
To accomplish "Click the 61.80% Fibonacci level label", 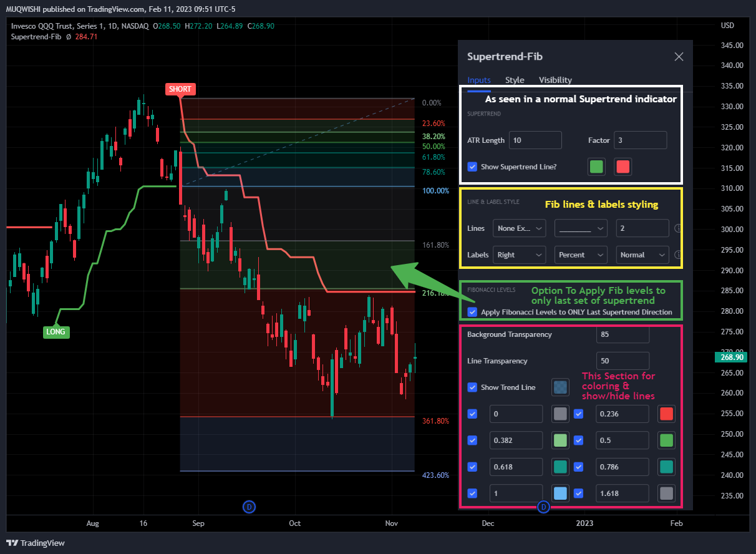I will [434, 157].
